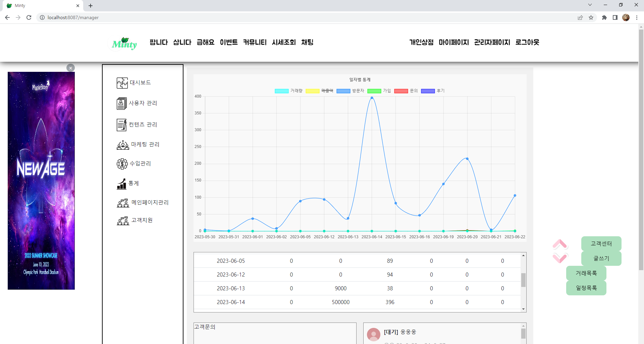Screen dimensions: 644x344
Task: Toggle the struck-through 매출액 legend series
Action: 312,91
